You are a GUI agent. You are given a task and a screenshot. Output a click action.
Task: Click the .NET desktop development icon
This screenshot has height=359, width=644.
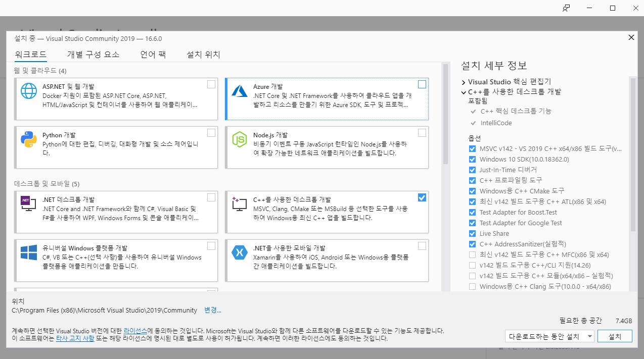point(28,203)
